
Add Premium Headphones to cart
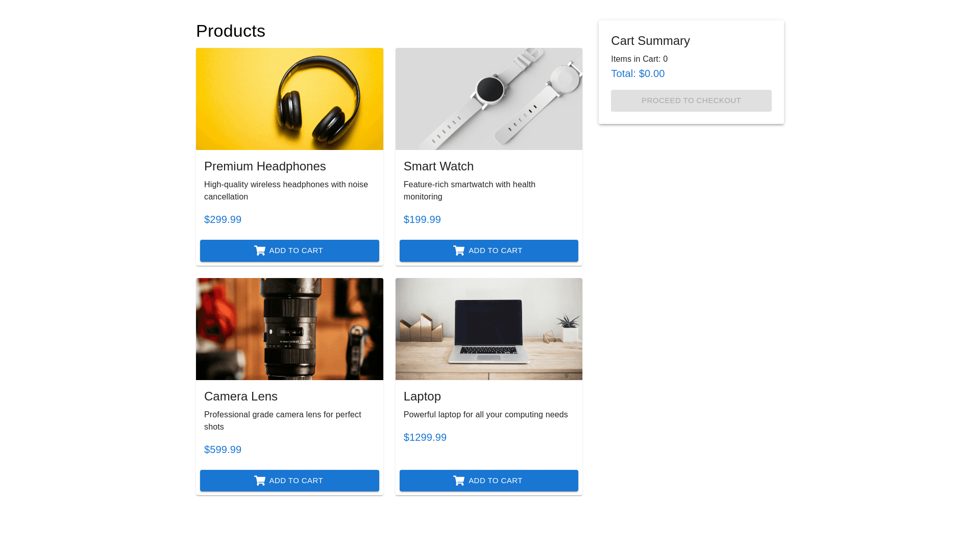pos(289,251)
